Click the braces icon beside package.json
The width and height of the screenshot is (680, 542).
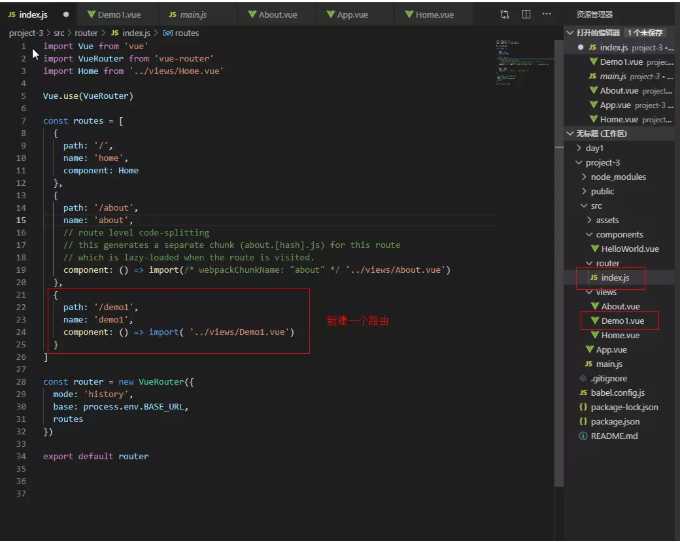[x=583, y=421]
